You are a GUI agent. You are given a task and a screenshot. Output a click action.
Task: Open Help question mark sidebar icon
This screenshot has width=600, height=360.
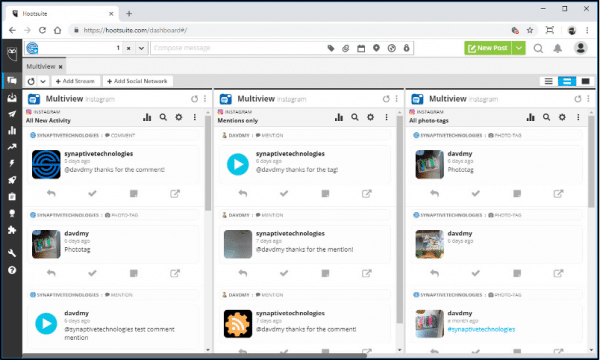(x=12, y=270)
